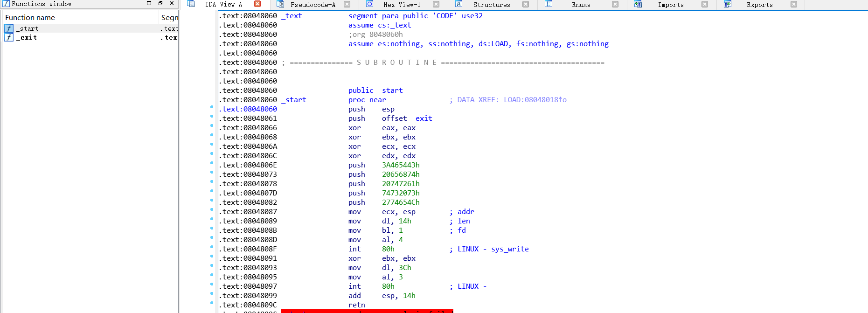The image size is (868, 313).
Task: Switch to the IDA View-A tab
Action: [x=223, y=4]
